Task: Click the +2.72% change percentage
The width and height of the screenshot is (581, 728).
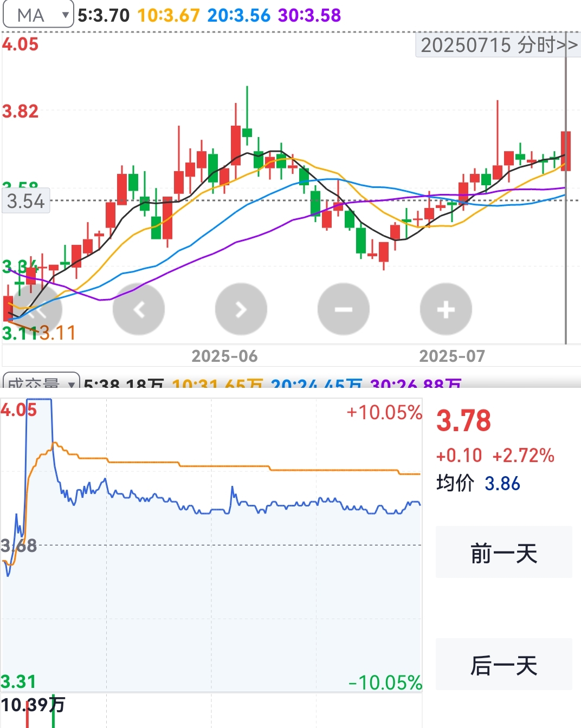Action: pos(523,456)
